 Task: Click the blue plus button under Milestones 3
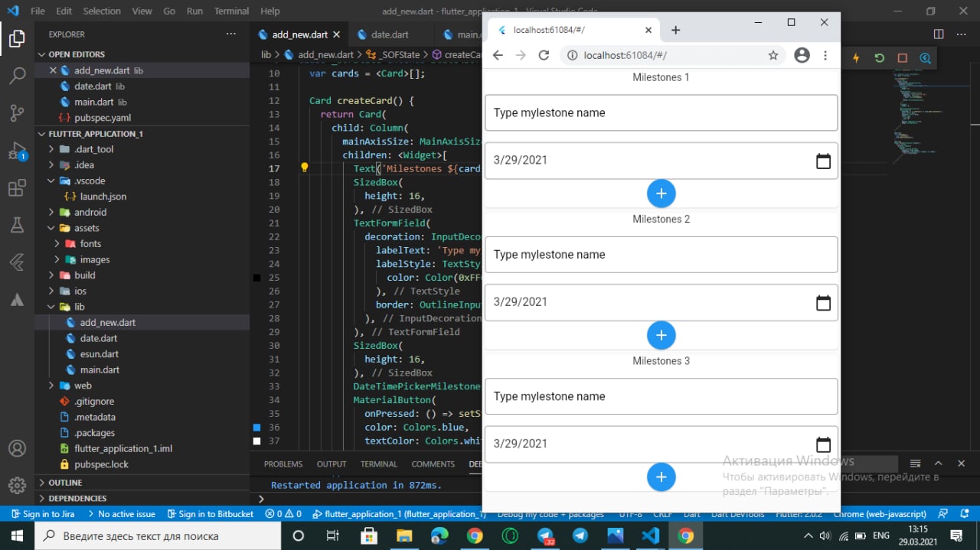pyautogui.click(x=661, y=477)
